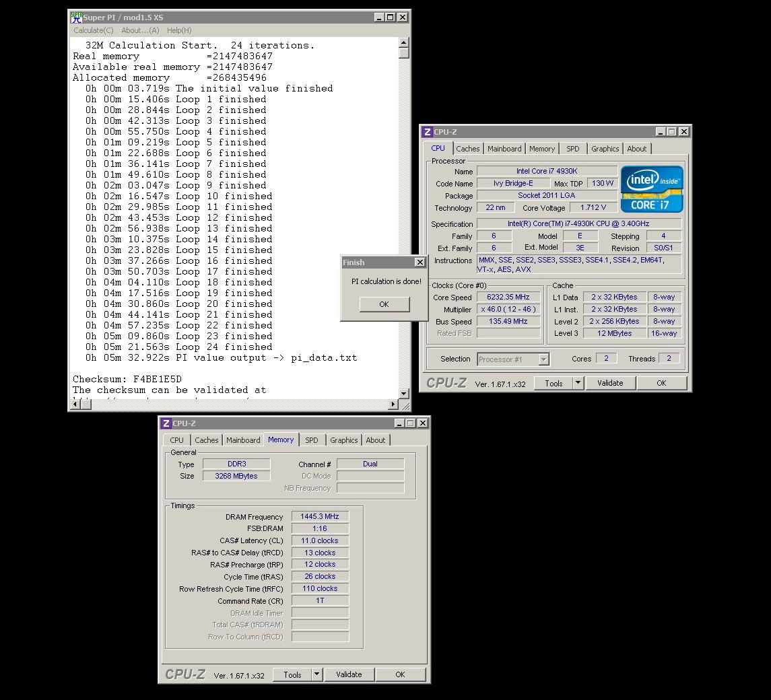The width and height of the screenshot is (771, 700).
Task: Click the FSB:DRAM 1:16 value
Action: pyautogui.click(x=320, y=528)
